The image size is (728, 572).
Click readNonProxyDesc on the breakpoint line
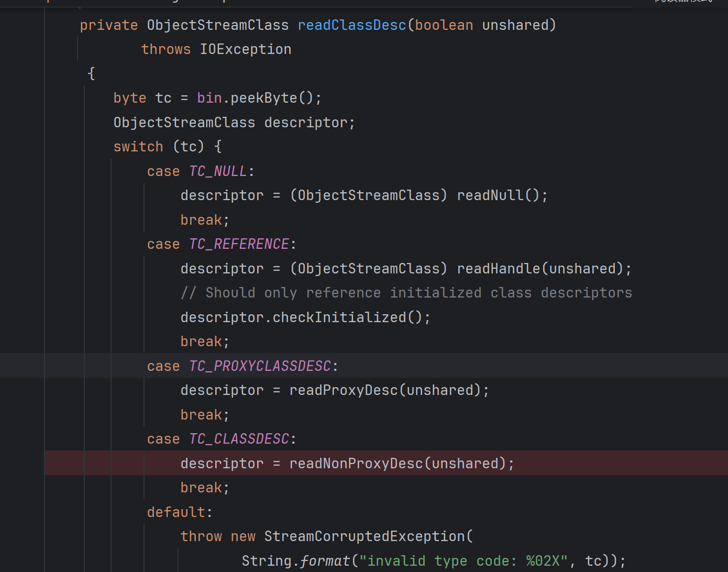(x=356, y=464)
